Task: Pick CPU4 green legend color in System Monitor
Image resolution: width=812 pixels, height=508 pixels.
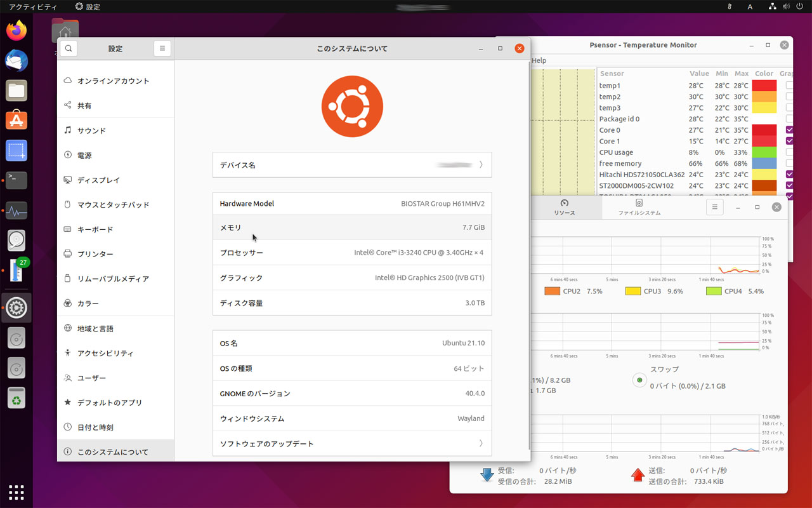Action: [x=714, y=291]
